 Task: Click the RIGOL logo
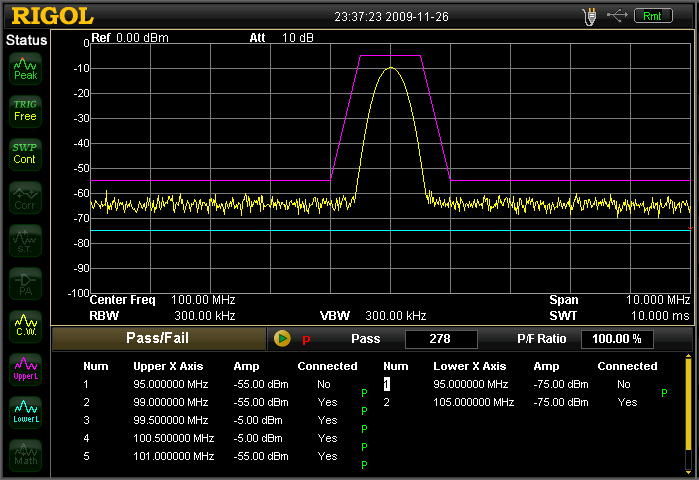point(53,16)
